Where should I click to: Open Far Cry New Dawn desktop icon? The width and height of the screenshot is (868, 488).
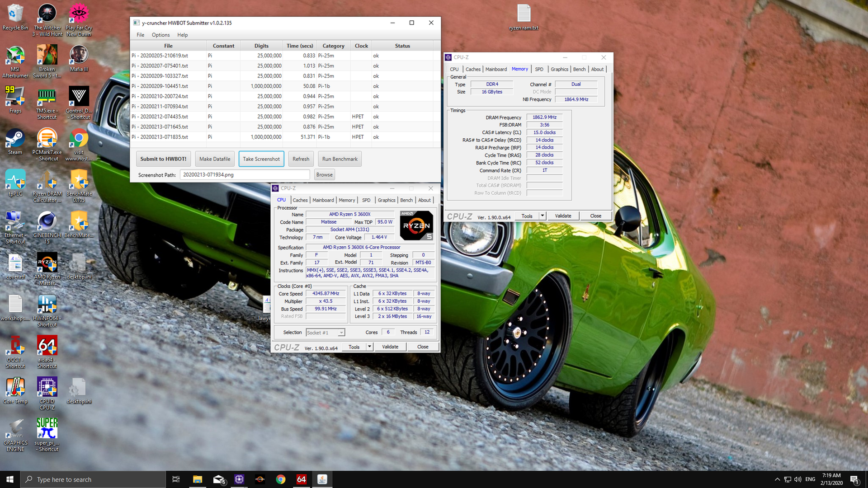(79, 20)
